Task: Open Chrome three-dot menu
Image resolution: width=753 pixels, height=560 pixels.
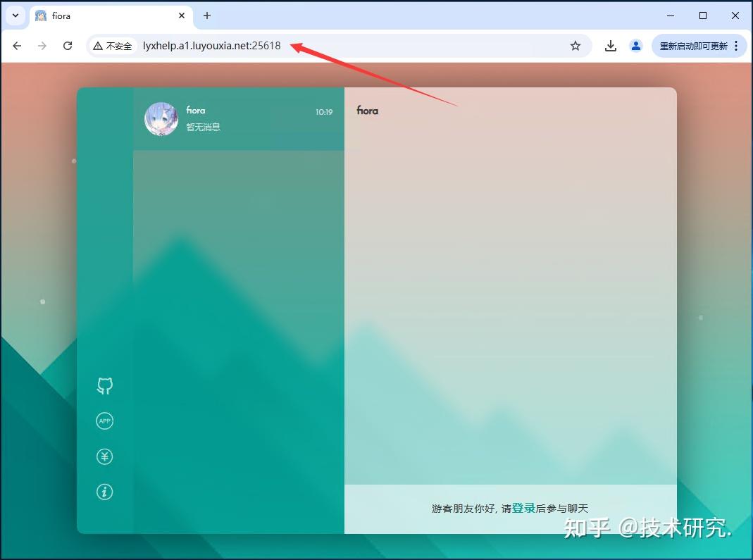Action: point(736,46)
